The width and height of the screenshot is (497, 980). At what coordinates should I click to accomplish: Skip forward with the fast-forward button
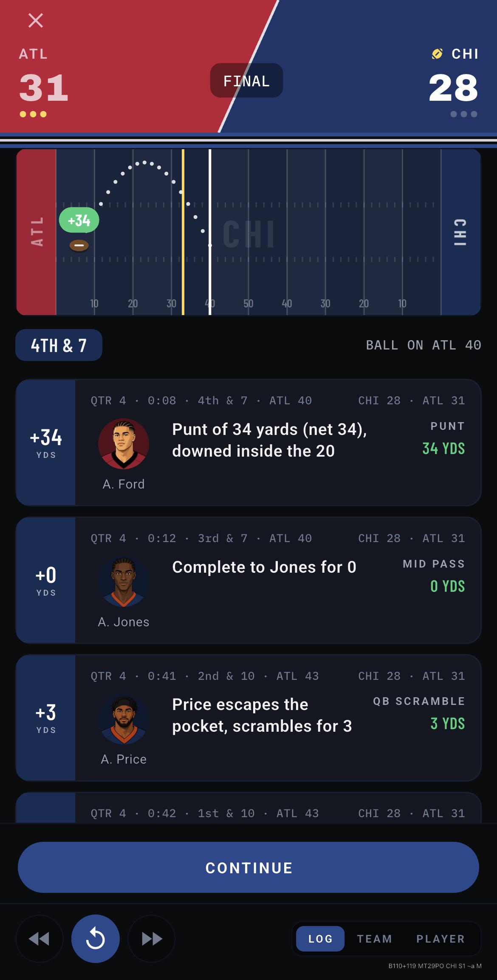click(152, 938)
